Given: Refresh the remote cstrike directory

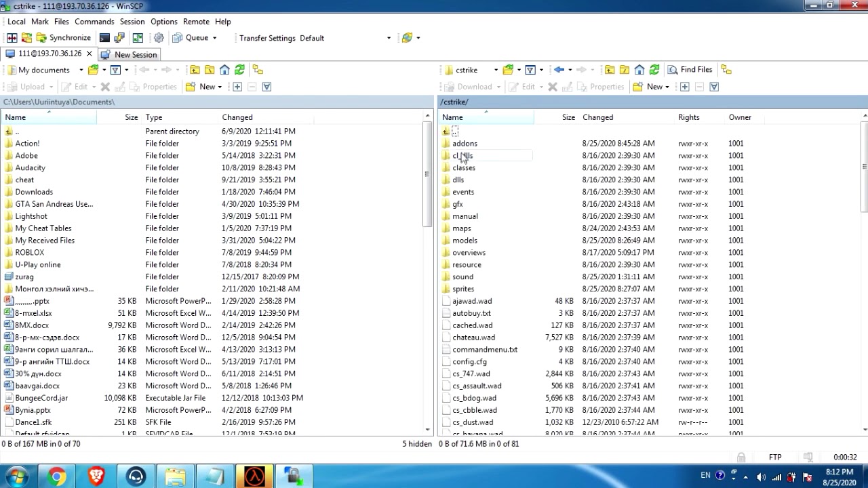Looking at the screenshot, I should click(x=654, y=70).
